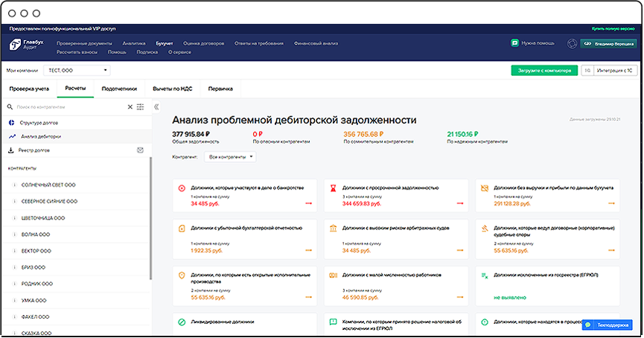Open the Подотчетники tab
The height and width of the screenshot is (338, 644).
click(x=119, y=89)
